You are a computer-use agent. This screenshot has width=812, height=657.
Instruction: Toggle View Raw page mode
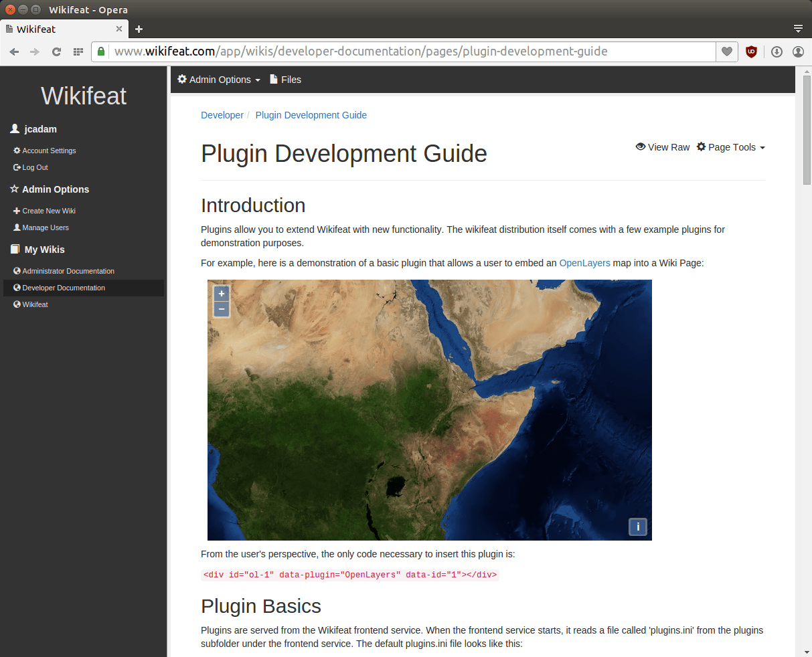[663, 147]
